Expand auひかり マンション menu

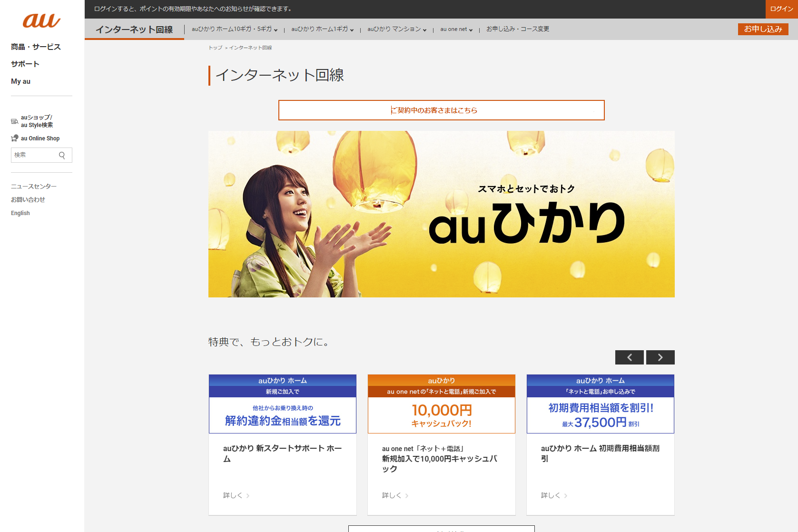pos(397,29)
